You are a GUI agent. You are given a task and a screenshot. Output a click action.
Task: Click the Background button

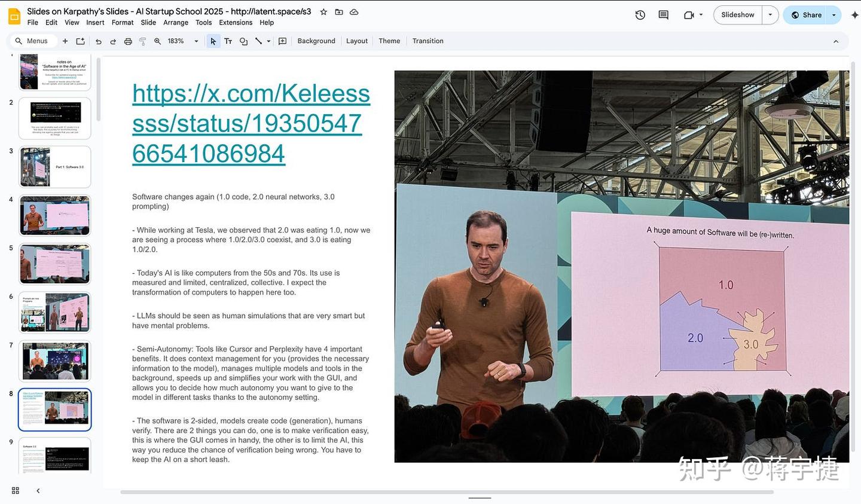click(x=316, y=41)
